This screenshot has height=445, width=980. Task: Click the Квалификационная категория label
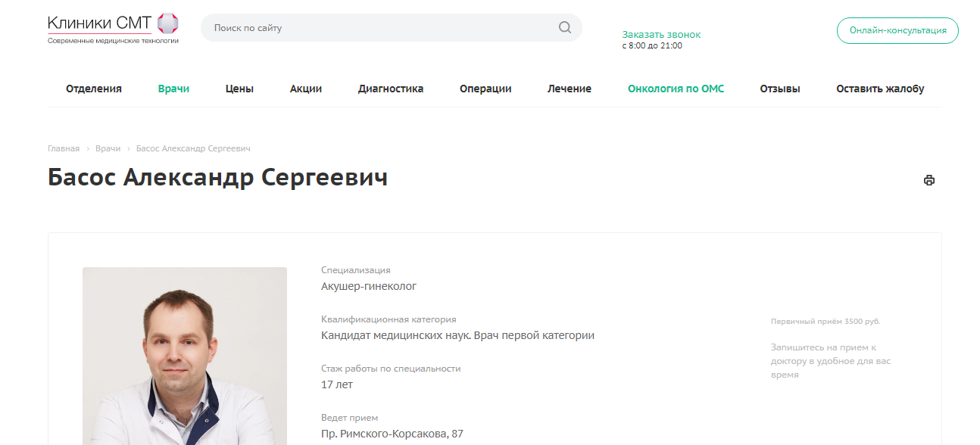pos(389,319)
